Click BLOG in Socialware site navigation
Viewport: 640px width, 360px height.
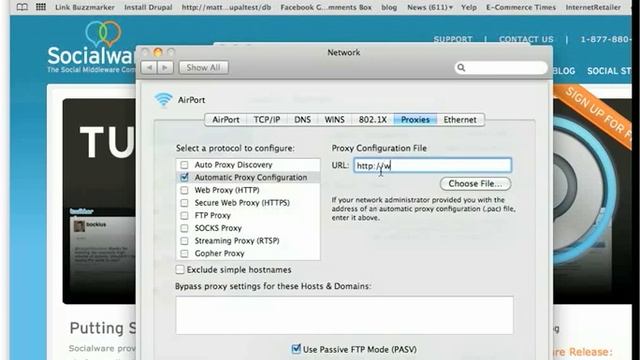click(564, 71)
